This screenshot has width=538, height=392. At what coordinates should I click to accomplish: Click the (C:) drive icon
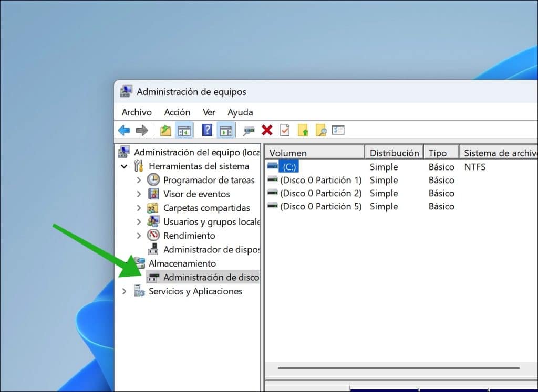coord(273,166)
